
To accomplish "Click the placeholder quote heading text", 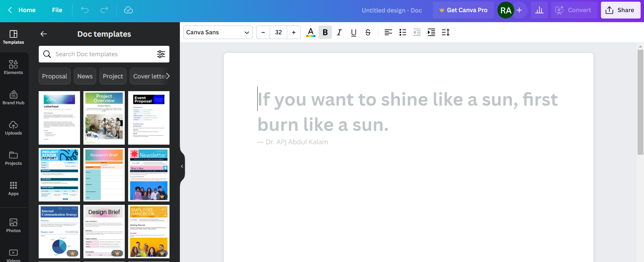I will (408, 112).
